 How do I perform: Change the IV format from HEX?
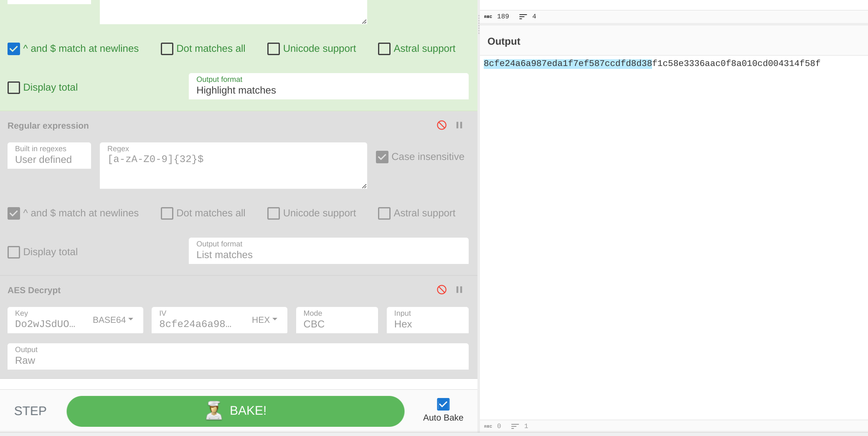click(264, 320)
